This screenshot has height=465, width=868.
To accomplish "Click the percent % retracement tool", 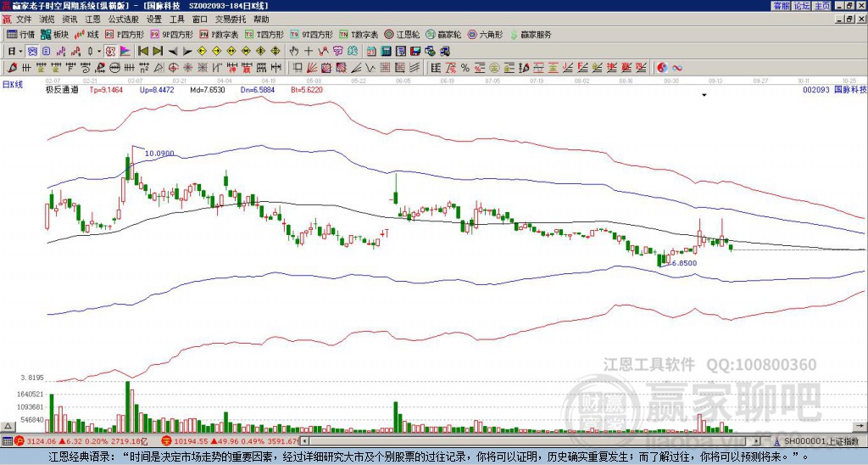I will [x=465, y=68].
